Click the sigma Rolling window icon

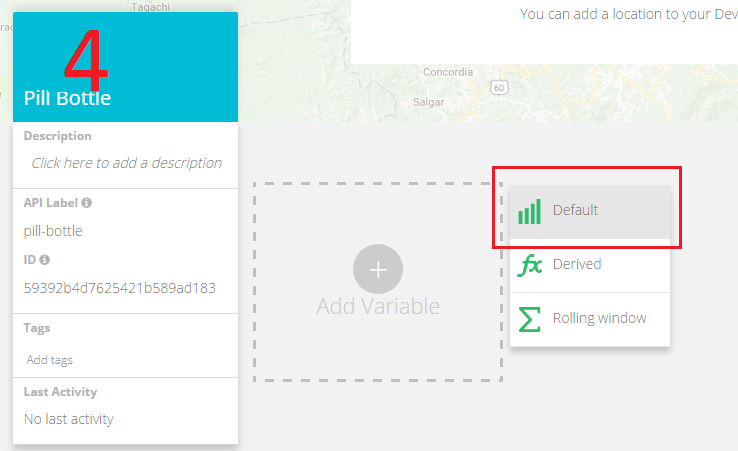click(x=530, y=319)
